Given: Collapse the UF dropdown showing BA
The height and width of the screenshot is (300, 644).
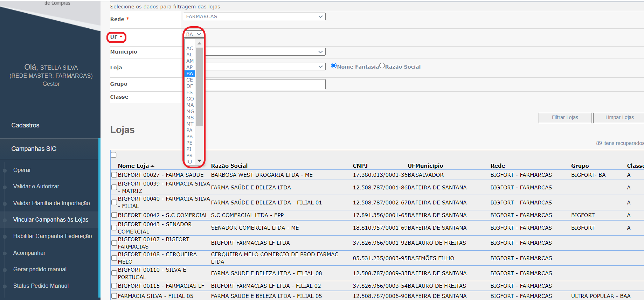Looking at the screenshot, I should 194,34.
